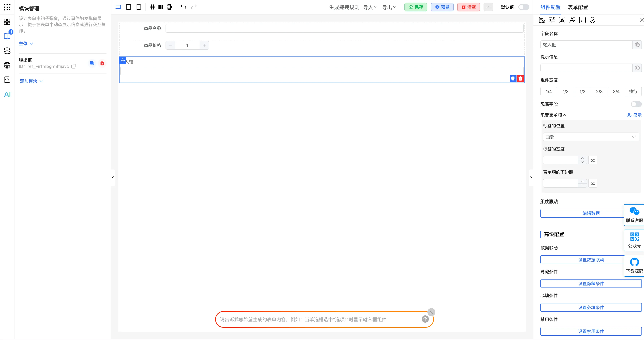Click the print icon in toolbar
This screenshot has height=340, width=644.
point(169,7)
